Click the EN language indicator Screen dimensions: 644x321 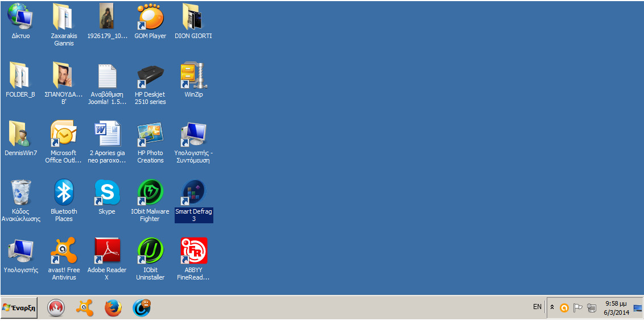point(537,307)
